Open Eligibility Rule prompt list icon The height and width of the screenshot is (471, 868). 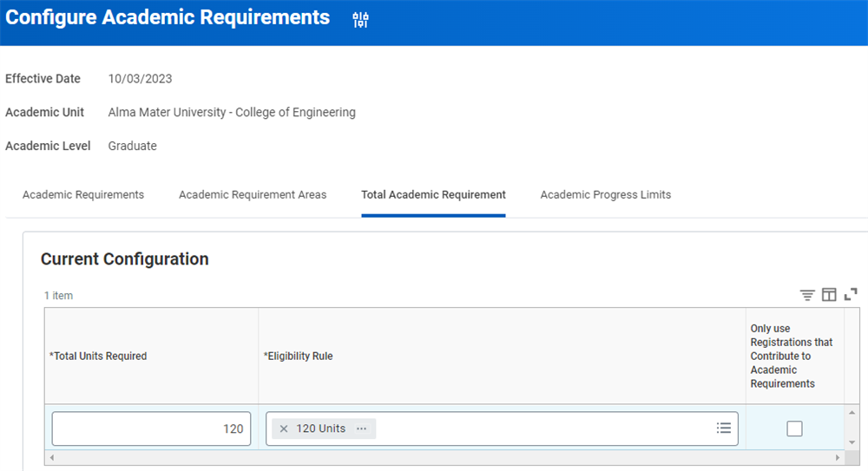coord(724,428)
